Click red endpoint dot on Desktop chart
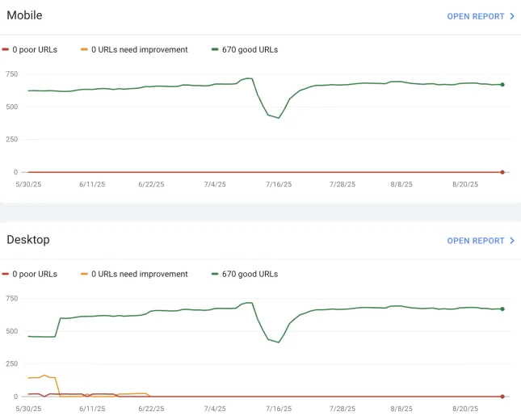Screen dimensions: 521x420 [502, 397]
